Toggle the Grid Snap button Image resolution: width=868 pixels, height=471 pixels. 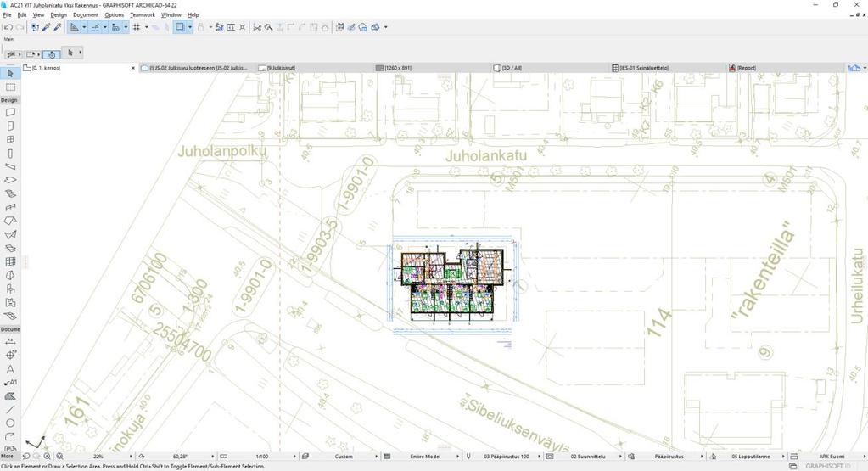point(136,27)
